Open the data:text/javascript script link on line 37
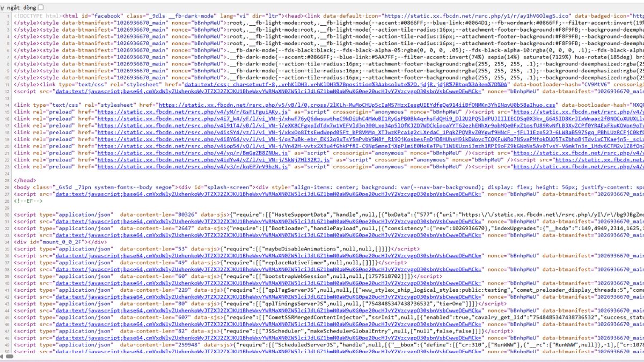Screen dimensions: 644x362 pos(268,255)
